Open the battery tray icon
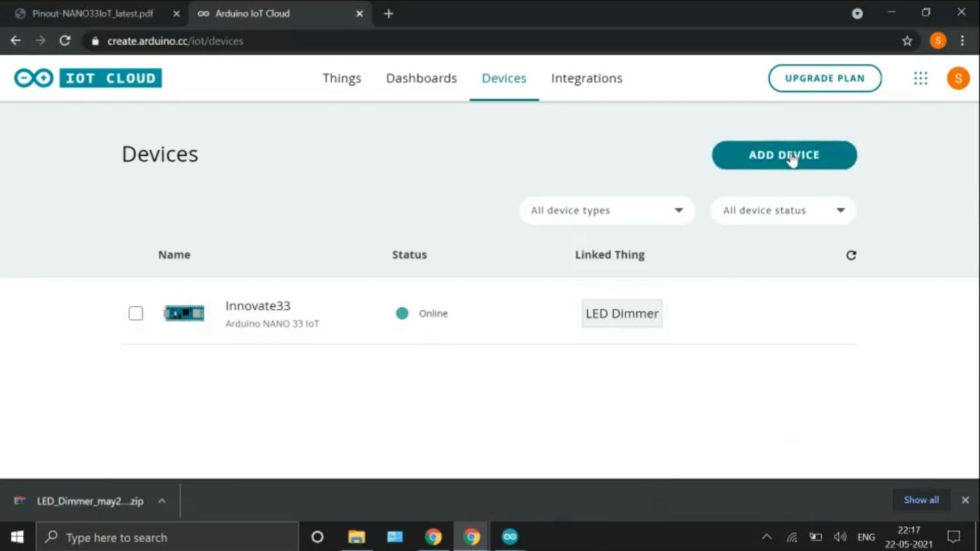The height and width of the screenshot is (551, 980). pos(815,537)
